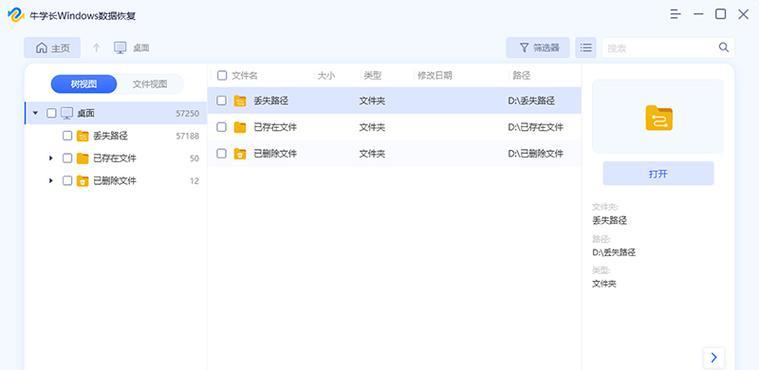Viewport: 759px width, 370px height.
Task: Go to 主页 home button
Action: point(52,48)
